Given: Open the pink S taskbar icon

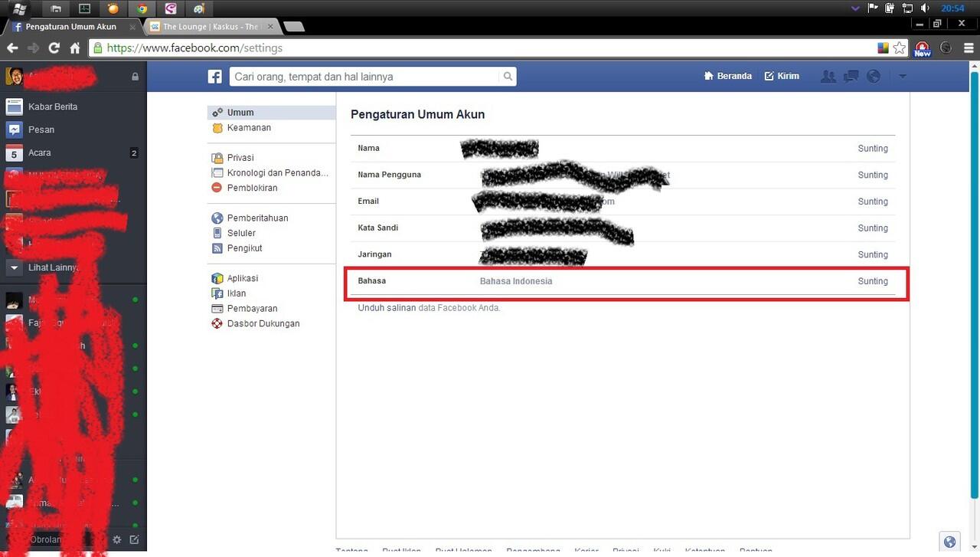Looking at the screenshot, I should 170,8.
